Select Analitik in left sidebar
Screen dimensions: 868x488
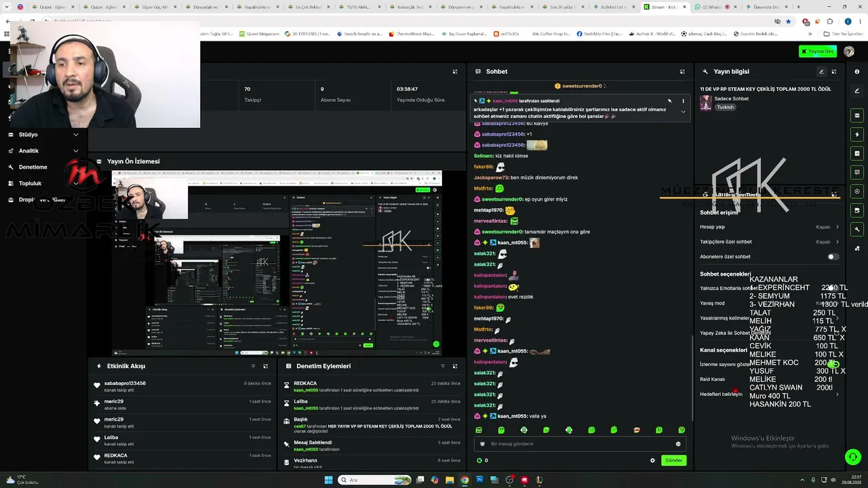coord(28,150)
